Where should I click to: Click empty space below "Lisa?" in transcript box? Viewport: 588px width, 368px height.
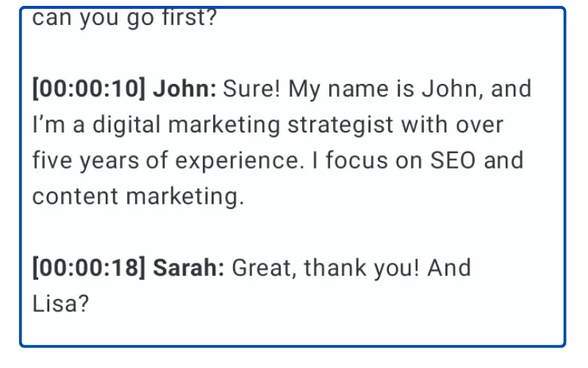pos(294,328)
